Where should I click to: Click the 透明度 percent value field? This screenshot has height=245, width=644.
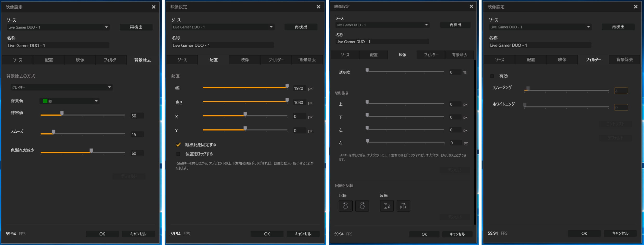pyautogui.click(x=455, y=72)
